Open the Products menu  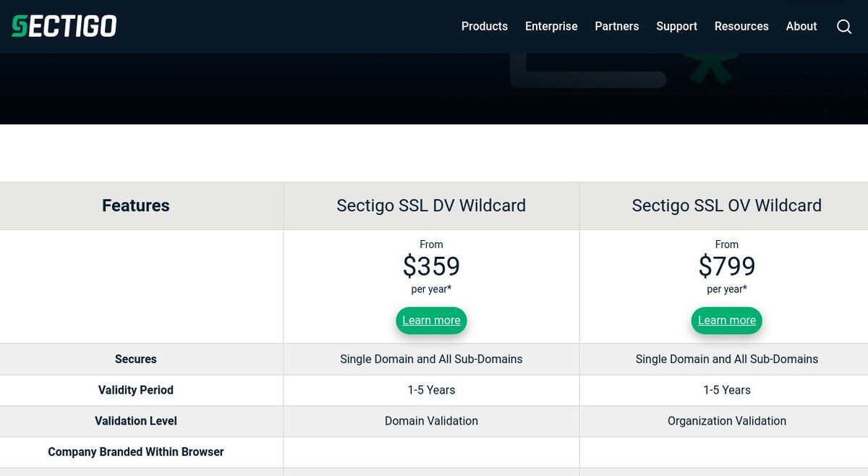pyautogui.click(x=485, y=26)
